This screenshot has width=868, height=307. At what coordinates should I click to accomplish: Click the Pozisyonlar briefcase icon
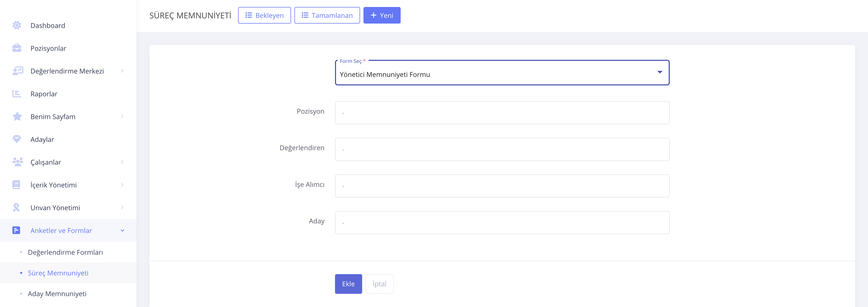[17, 48]
